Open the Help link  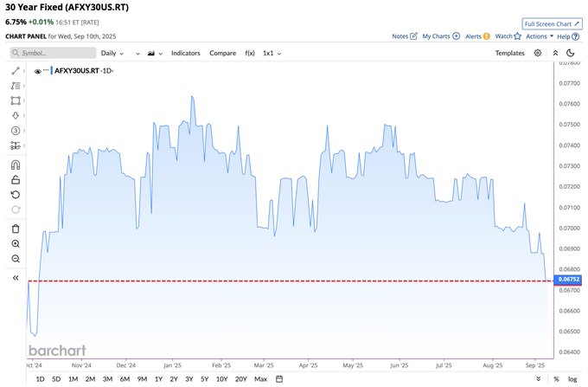click(x=568, y=36)
